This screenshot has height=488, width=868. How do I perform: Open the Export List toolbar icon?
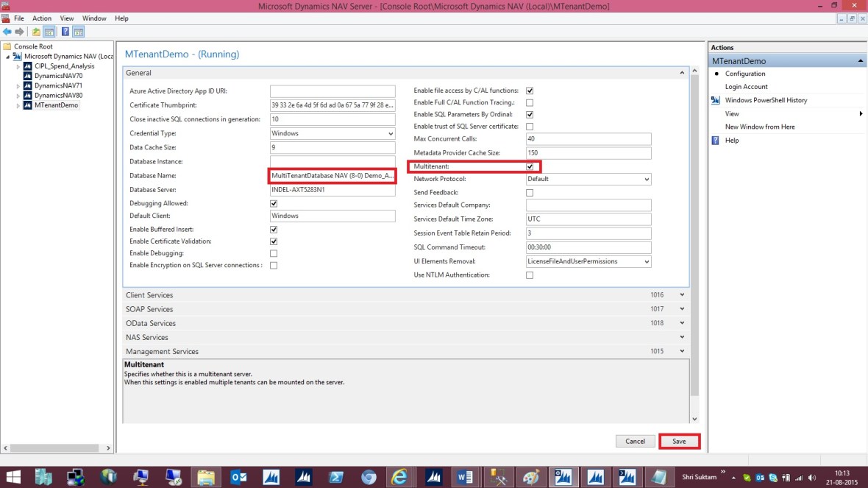[35, 32]
